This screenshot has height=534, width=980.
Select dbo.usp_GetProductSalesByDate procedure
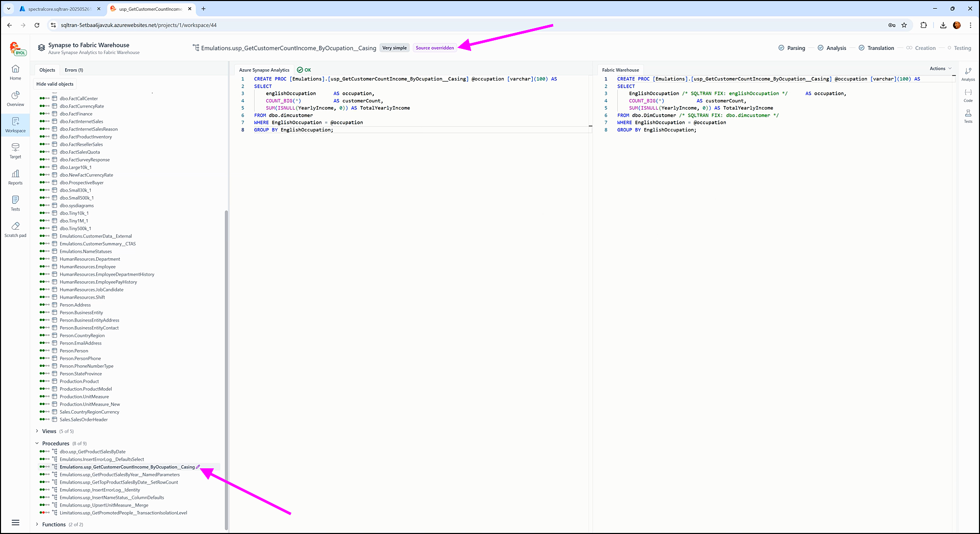(92, 451)
